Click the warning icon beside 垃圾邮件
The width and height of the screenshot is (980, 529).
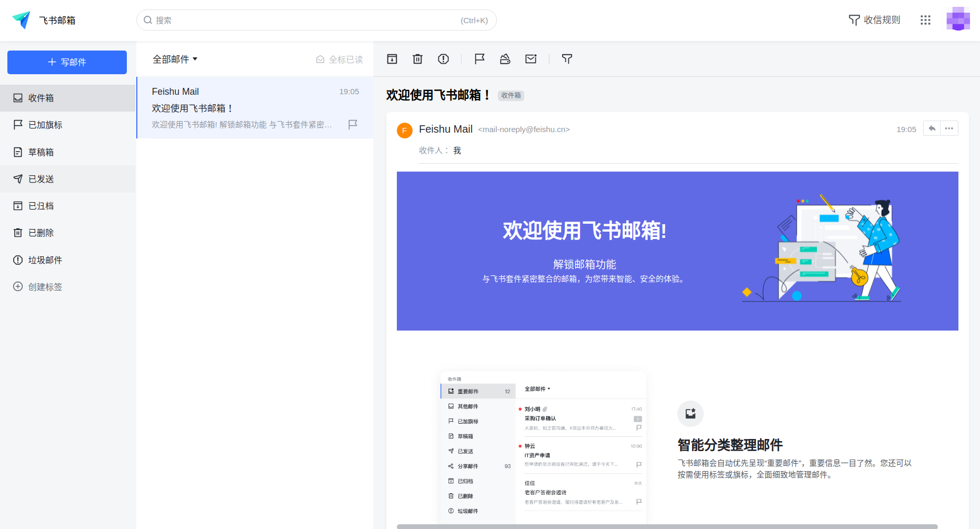click(x=18, y=260)
